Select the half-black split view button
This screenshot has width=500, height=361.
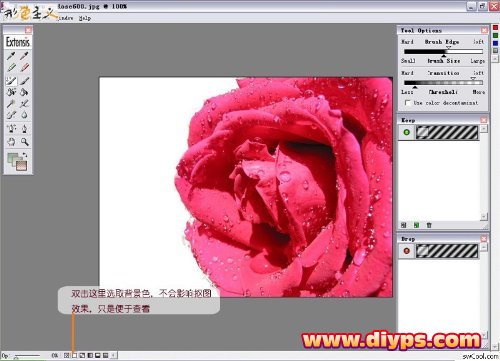90,356
